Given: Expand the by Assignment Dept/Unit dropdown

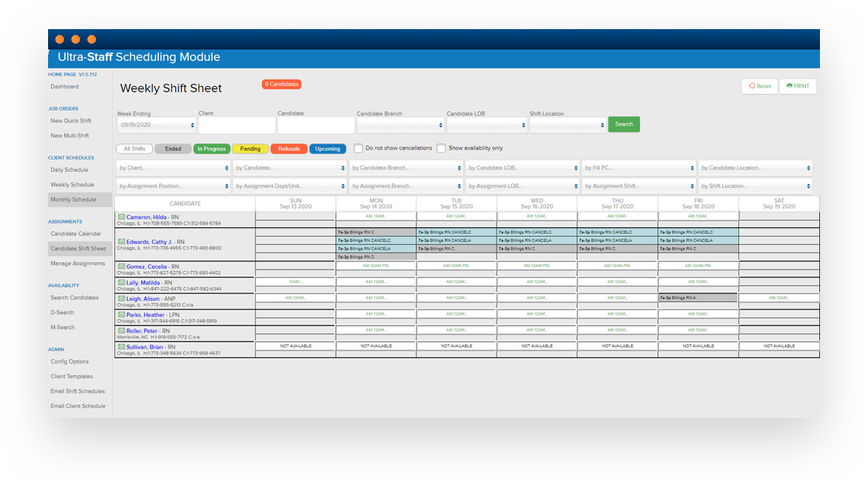Looking at the screenshot, I should tap(290, 186).
